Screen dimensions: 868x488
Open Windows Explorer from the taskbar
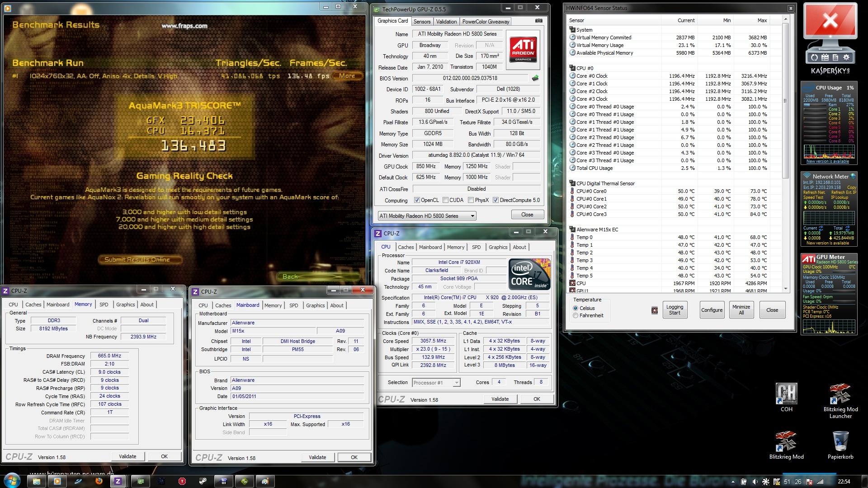pyautogui.click(x=37, y=481)
